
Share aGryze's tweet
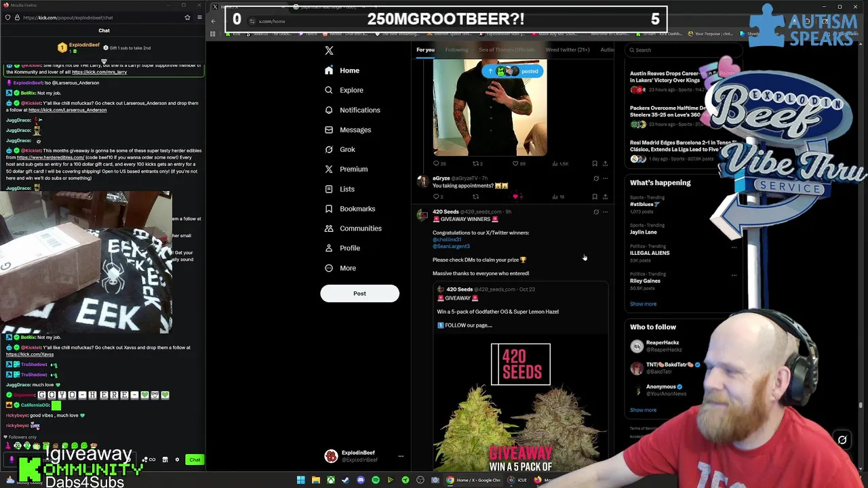[x=605, y=197]
